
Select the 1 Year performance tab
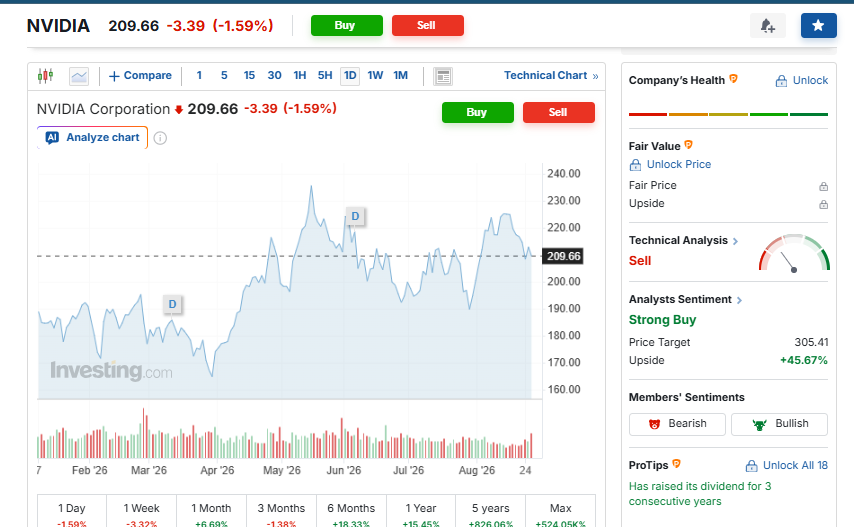pos(420,511)
